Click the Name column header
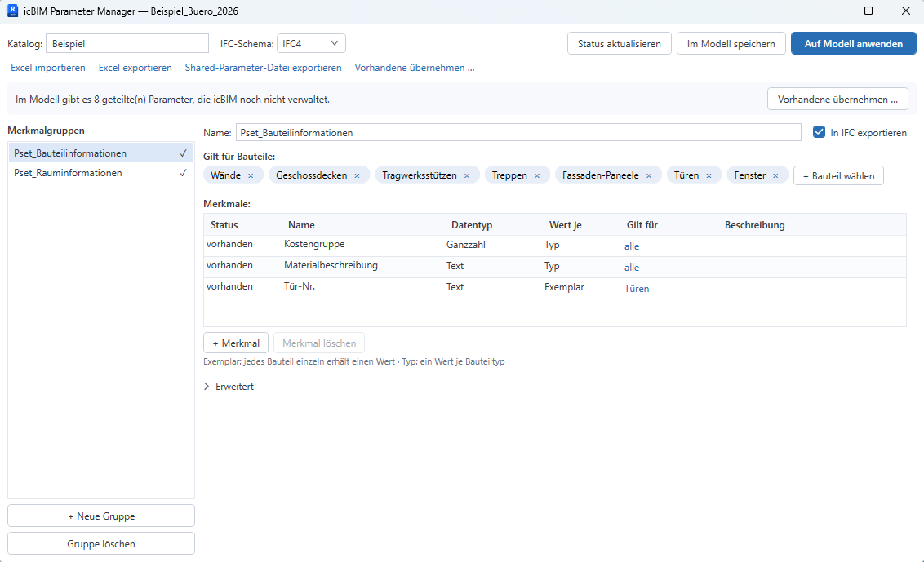924x562 pixels. [301, 225]
